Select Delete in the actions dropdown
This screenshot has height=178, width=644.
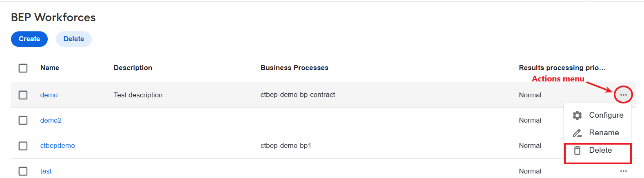click(598, 150)
